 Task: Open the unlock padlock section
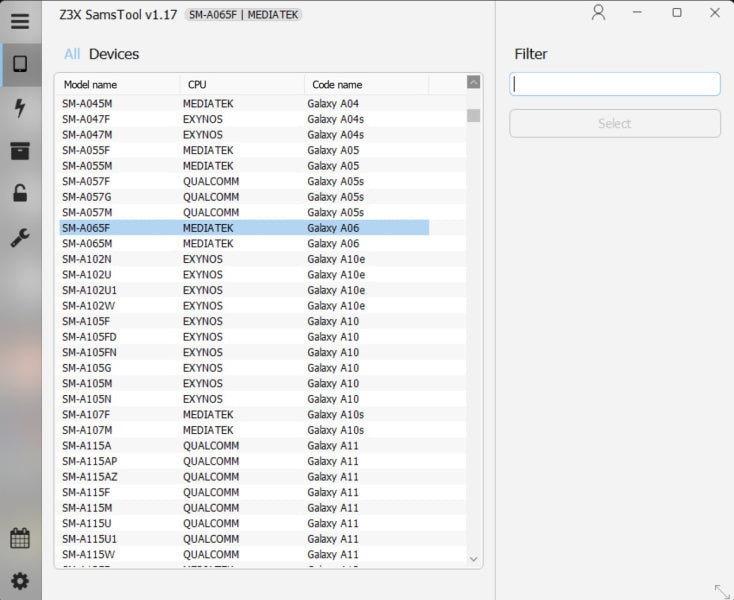pyautogui.click(x=20, y=194)
